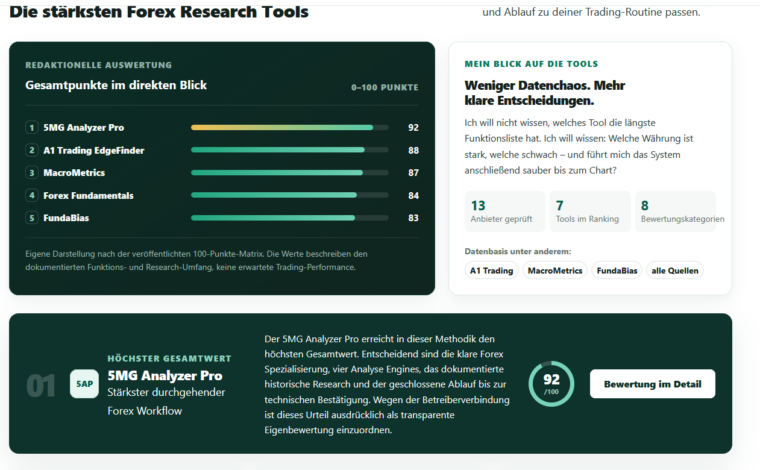Click the 5AP logo badge
The width and height of the screenshot is (760, 470).
84,384
